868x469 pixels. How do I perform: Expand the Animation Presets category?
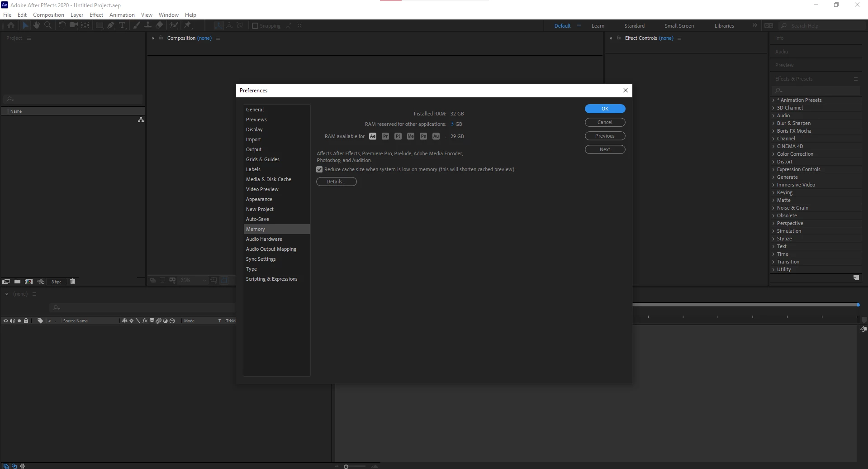point(773,100)
